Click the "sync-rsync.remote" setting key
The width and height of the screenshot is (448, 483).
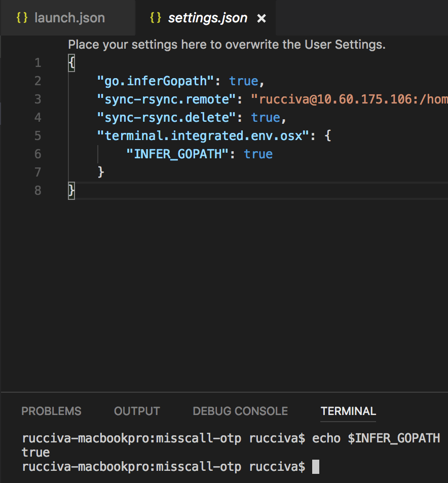tap(166, 99)
